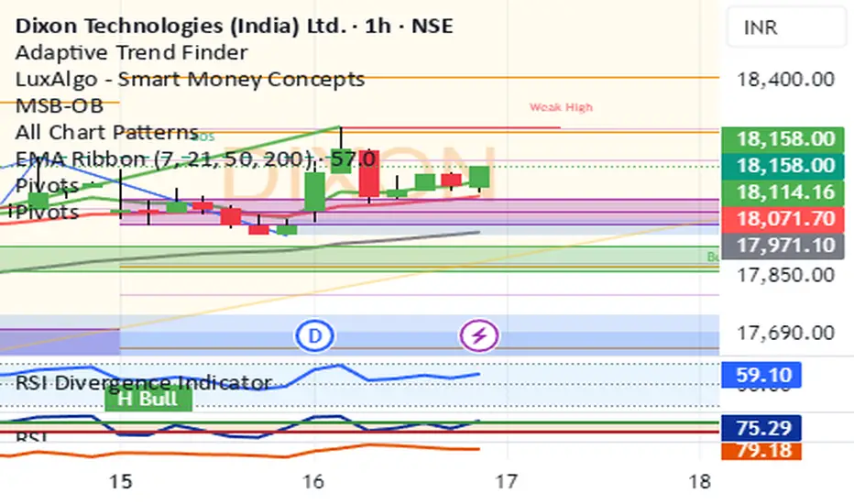Select the MSB-OB indicator label
Screen dimensions: 854x504
60,105
